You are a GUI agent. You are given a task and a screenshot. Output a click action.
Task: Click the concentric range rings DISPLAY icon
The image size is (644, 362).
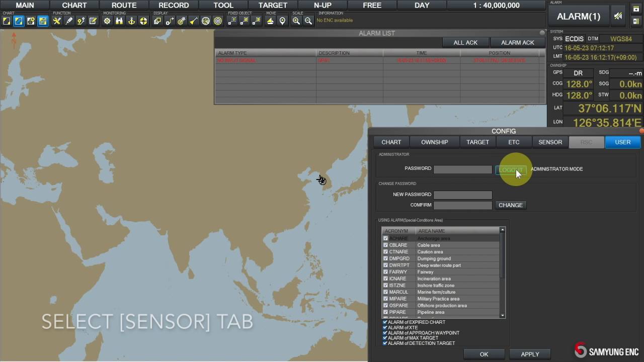[x=218, y=21]
